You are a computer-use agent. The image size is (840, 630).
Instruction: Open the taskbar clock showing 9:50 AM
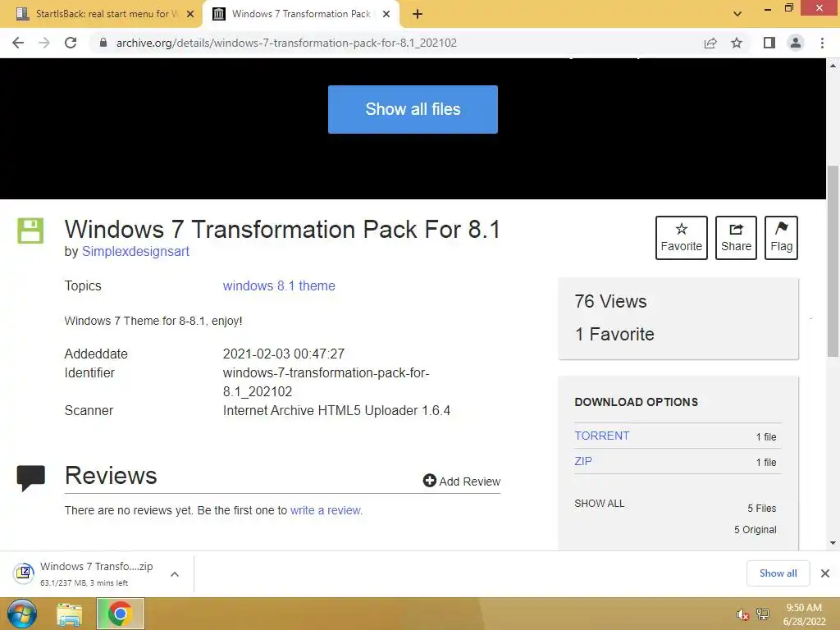(x=804, y=614)
